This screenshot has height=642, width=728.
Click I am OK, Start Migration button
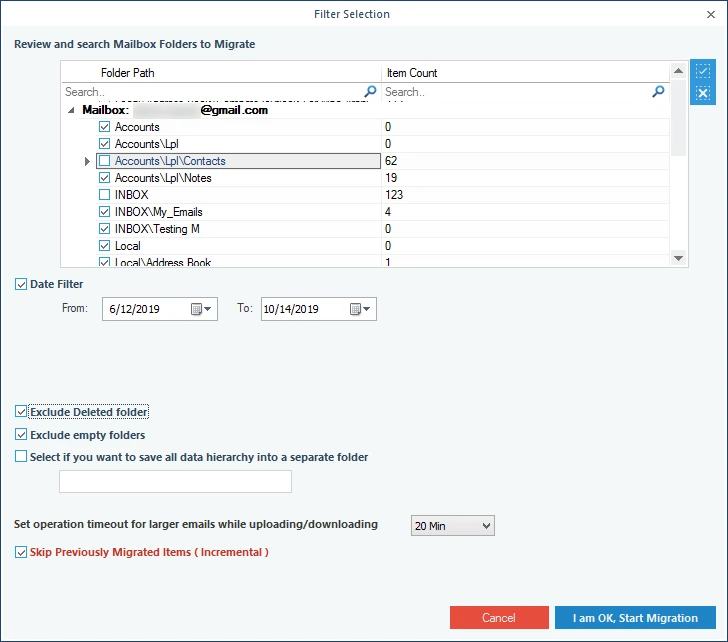point(635,618)
